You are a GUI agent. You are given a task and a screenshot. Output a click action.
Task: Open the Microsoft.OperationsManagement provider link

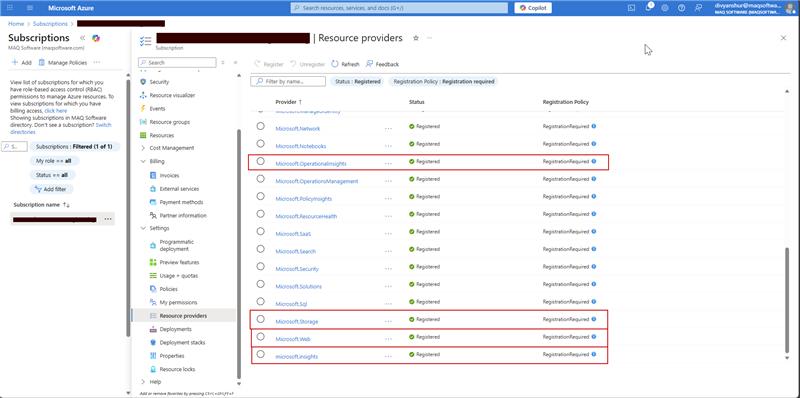[x=317, y=181]
